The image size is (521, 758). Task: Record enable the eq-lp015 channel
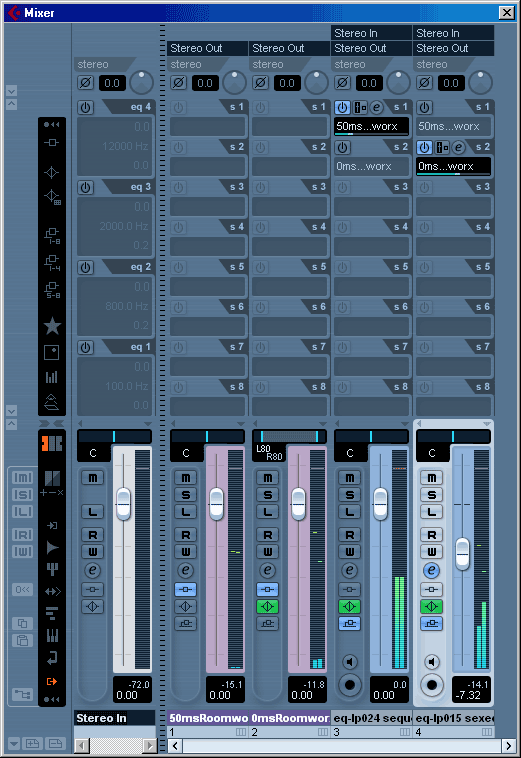pos(432,685)
